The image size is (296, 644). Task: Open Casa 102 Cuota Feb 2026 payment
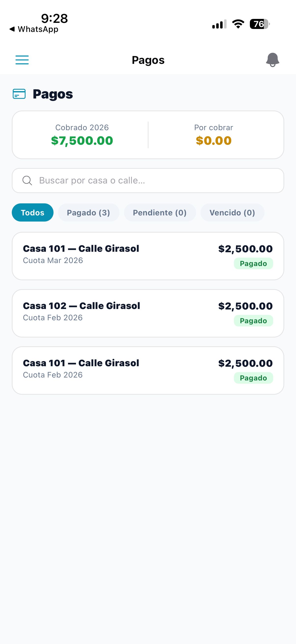point(148,313)
